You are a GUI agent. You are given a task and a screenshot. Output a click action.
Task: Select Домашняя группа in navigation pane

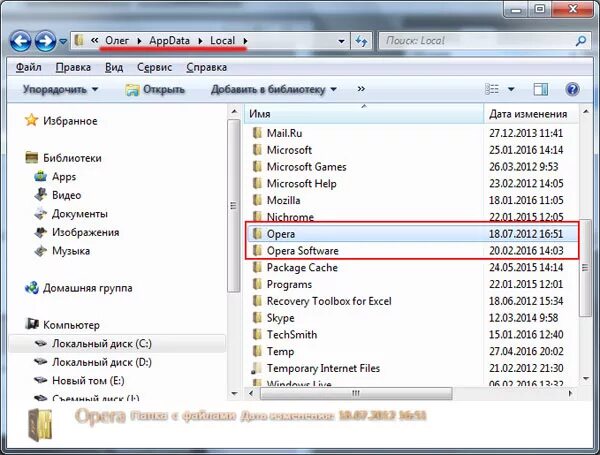pos(78,288)
